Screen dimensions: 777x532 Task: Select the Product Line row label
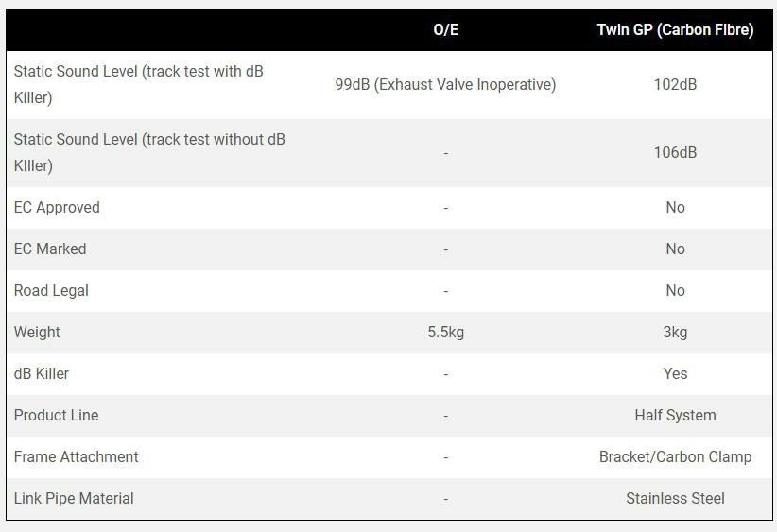click(x=56, y=416)
